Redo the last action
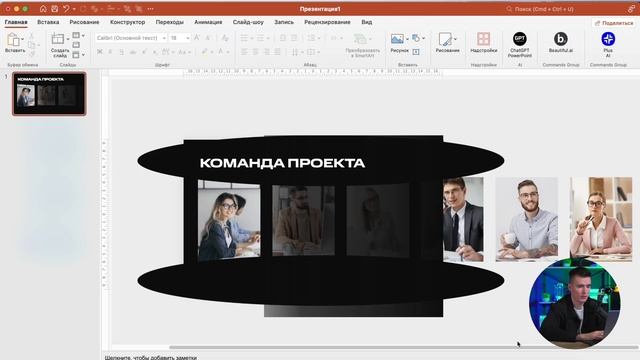This screenshot has width=640, height=360. click(84, 9)
